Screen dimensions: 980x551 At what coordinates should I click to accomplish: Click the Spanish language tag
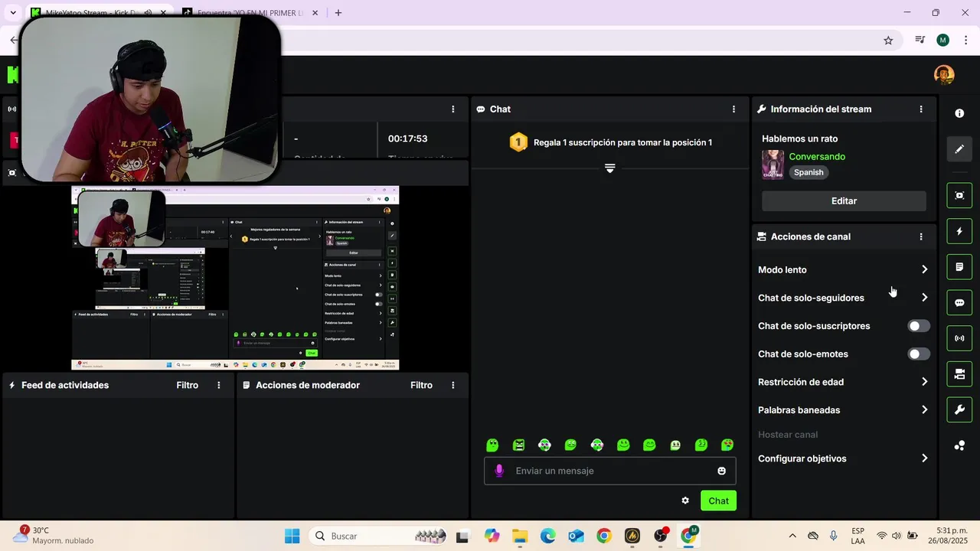pyautogui.click(x=808, y=173)
